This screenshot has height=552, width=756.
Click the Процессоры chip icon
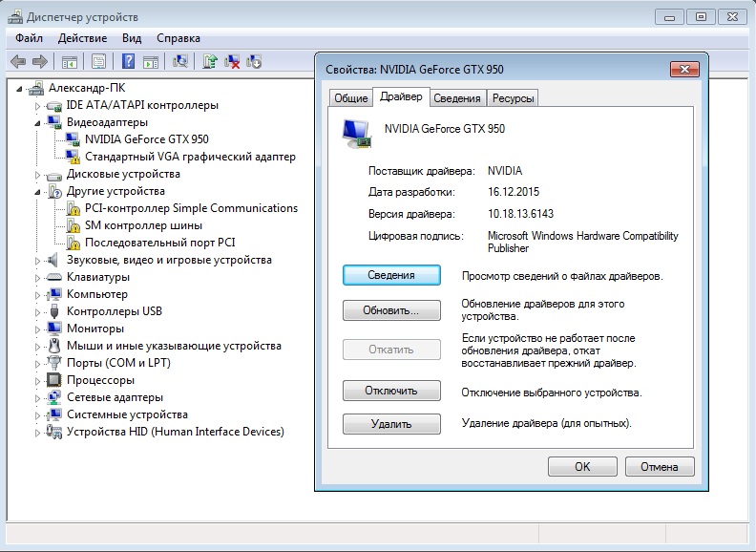54,380
